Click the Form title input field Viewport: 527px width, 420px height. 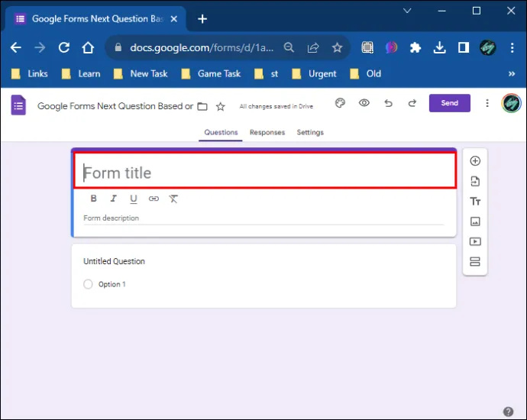(265, 171)
